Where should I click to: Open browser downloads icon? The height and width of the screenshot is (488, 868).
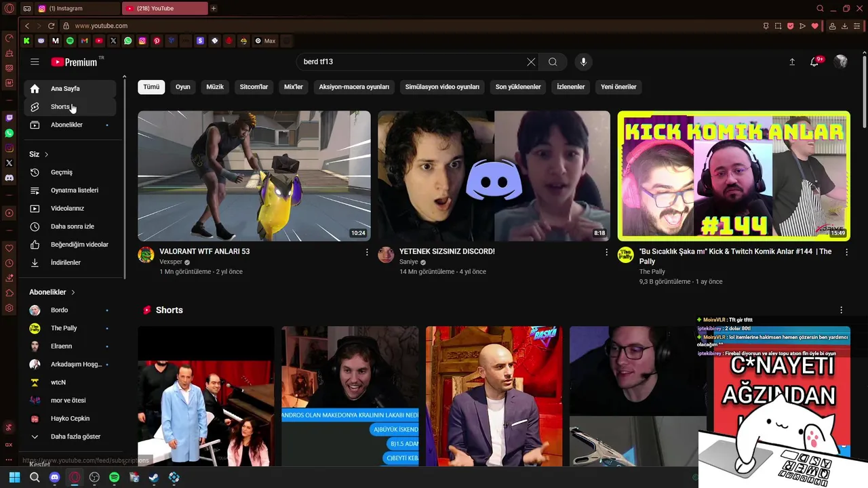pos(844,26)
